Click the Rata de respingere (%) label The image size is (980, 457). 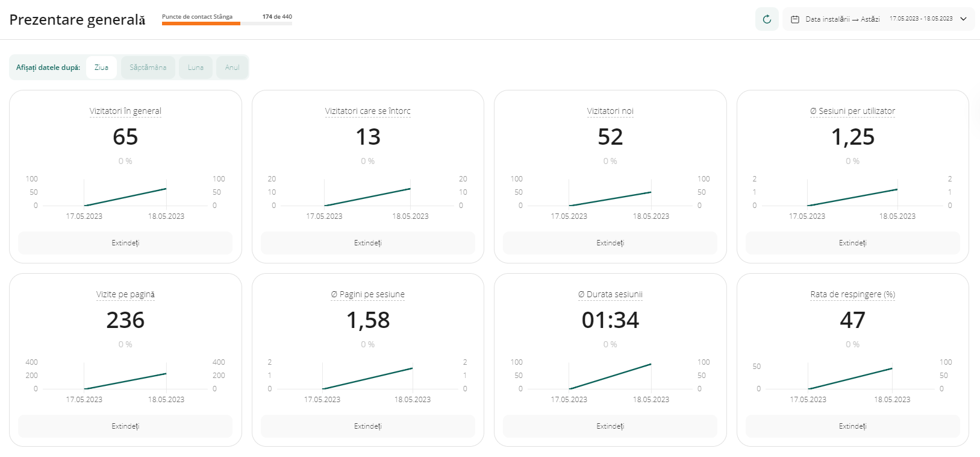tap(852, 294)
